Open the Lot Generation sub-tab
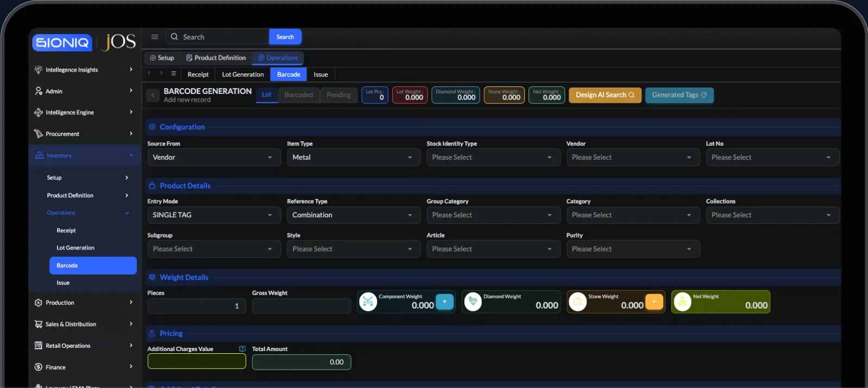The height and width of the screenshot is (388, 868). coord(243,74)
